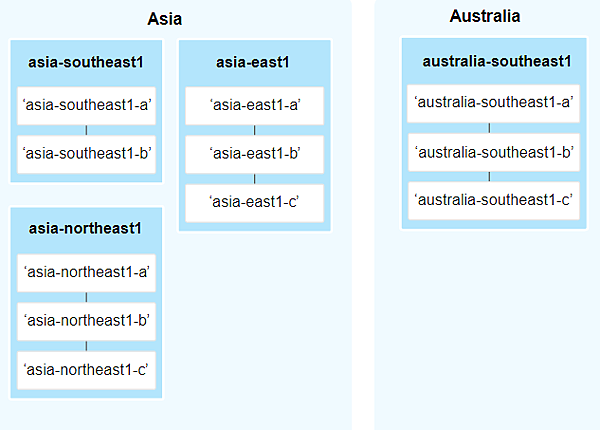Select the asia-east1 region title
The image size is (600, 430).
pyautogui.click(x=253, y=63)
